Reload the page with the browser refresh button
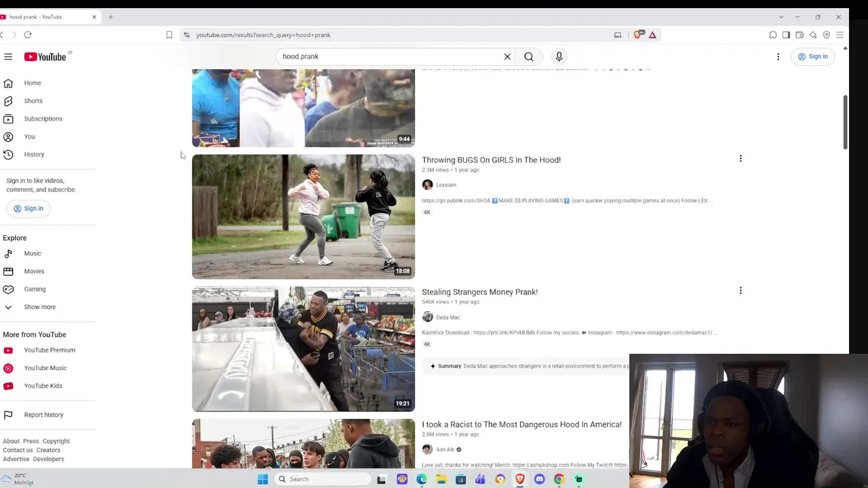This screenshot has height=488, width=868. tap(28, 35)
